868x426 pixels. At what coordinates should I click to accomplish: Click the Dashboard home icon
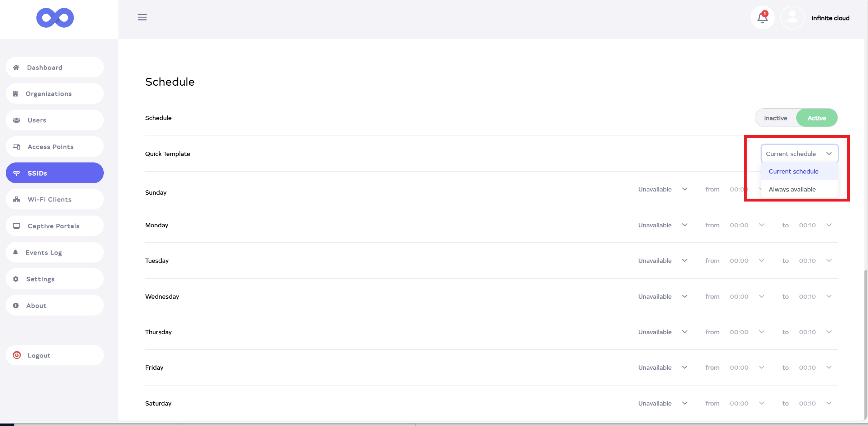pos(16,67)
